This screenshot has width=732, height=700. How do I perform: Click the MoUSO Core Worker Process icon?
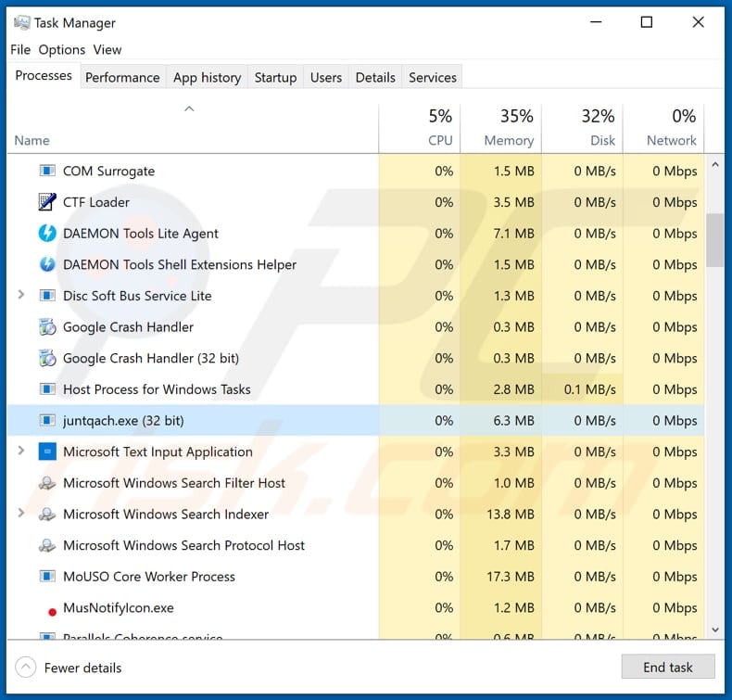47,577
